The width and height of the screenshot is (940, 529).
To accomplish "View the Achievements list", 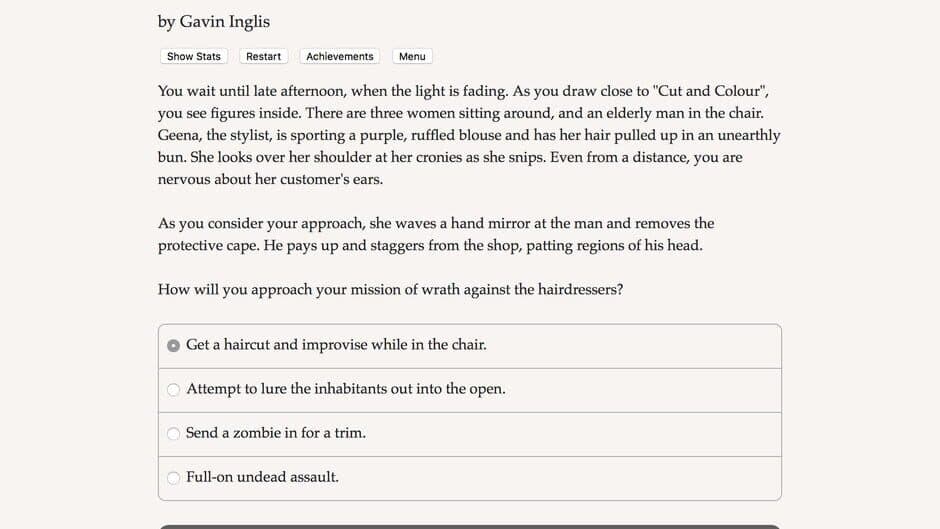I will pyautogui.click(x=340, y=57).
